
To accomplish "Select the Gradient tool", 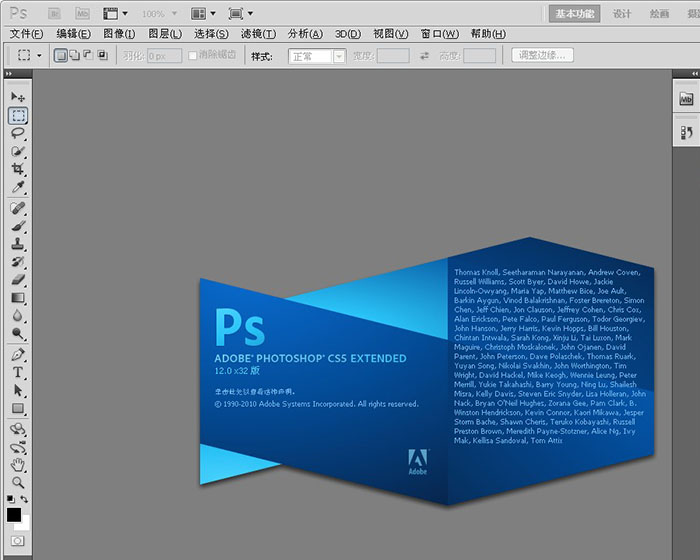I will (18, 298).
